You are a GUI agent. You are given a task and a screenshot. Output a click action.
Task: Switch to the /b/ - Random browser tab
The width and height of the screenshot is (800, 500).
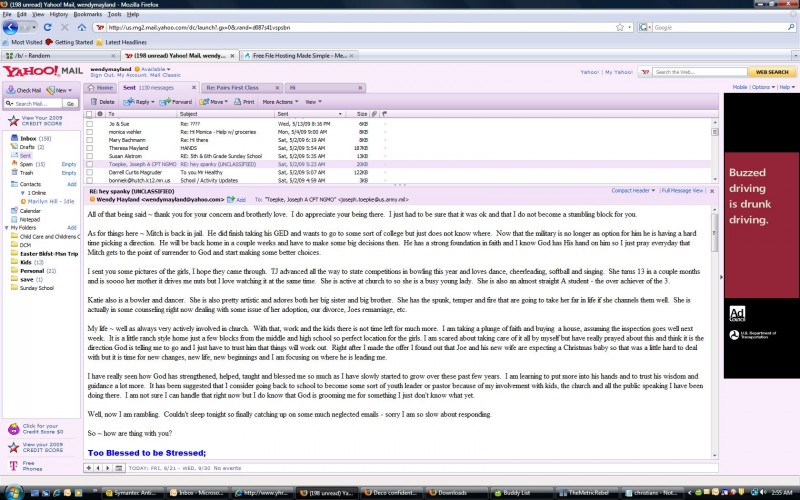click(x=60, y=56)
